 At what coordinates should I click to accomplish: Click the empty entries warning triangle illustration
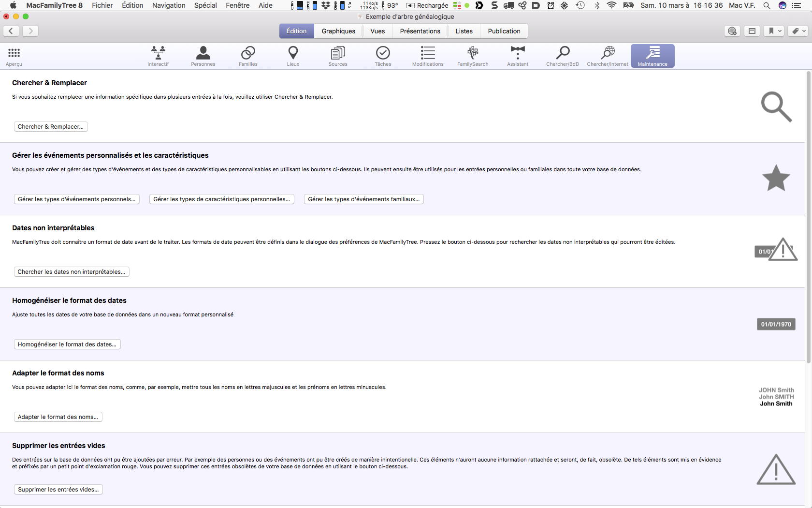coord(776,469)
